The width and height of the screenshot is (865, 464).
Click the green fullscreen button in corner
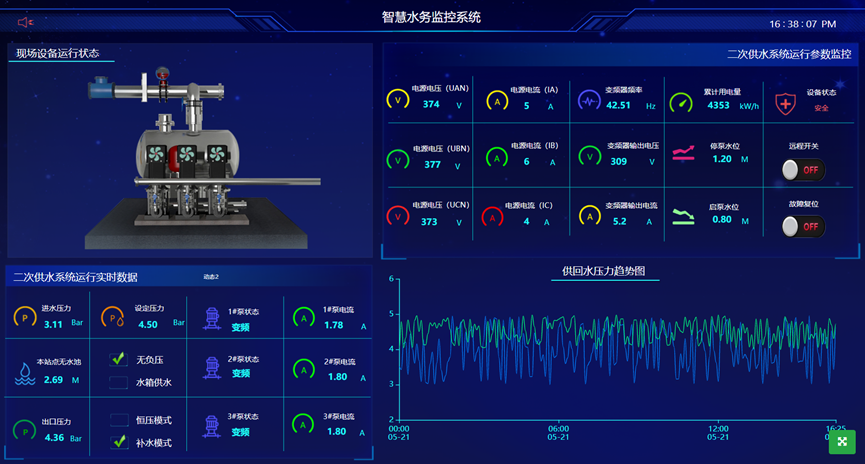tap(842, 441)
